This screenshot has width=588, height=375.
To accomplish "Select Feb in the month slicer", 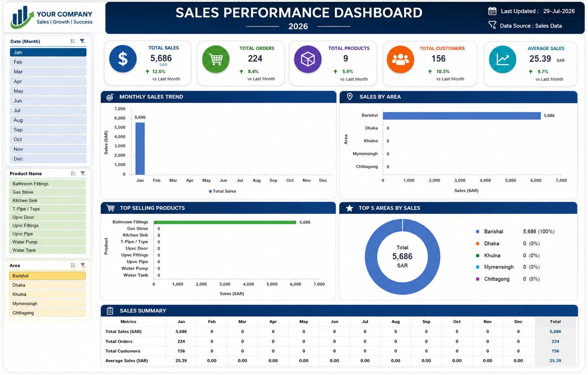I will pyautogui.click(x=48, y=62).
